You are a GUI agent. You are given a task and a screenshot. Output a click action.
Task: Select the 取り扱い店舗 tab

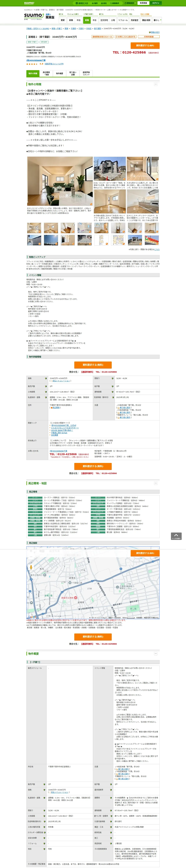[x=73, y=73]
